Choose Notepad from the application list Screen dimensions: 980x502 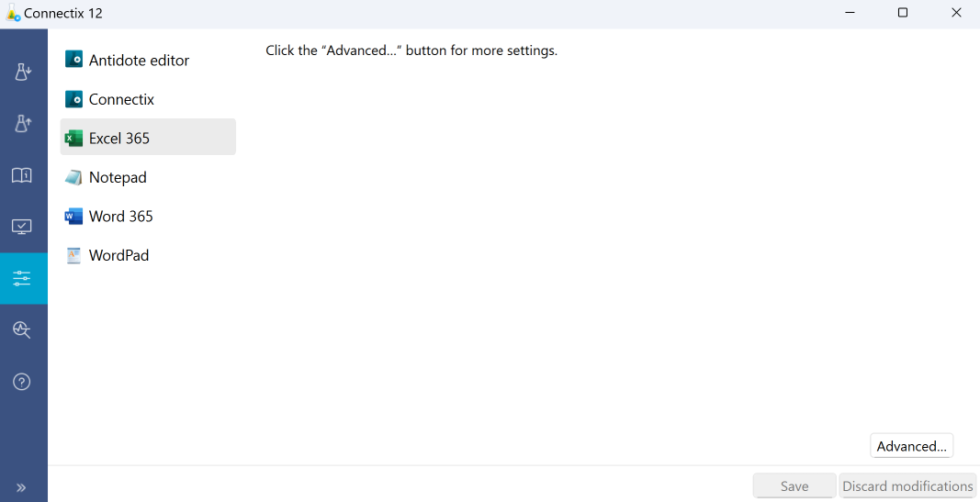[x=118, y=177]
